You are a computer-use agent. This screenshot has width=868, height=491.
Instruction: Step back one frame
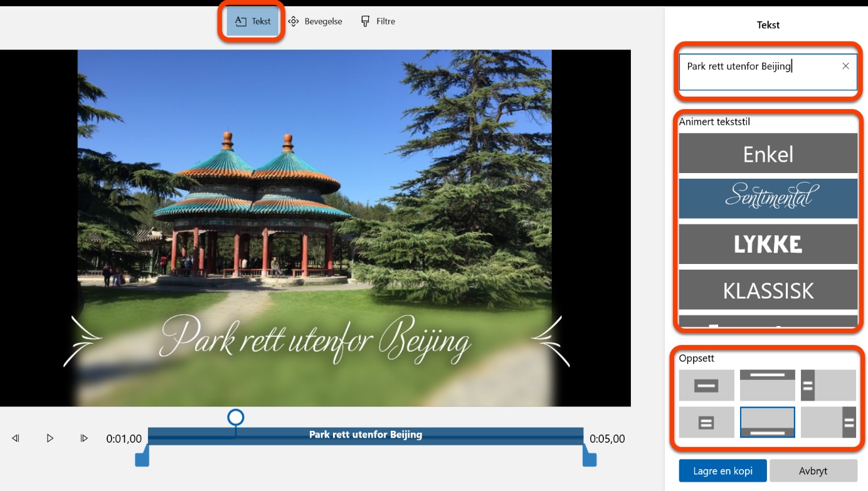[x=16, y=438]
